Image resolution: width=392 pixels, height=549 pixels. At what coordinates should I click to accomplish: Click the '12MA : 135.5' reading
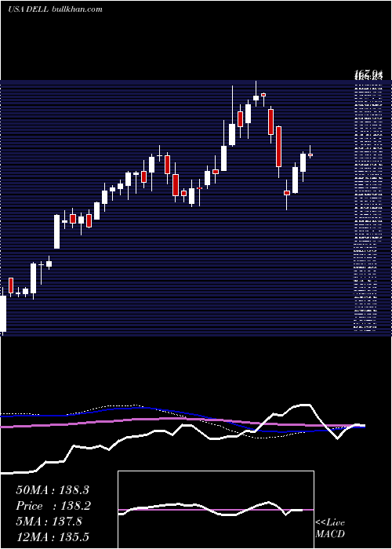click(53, 536)
